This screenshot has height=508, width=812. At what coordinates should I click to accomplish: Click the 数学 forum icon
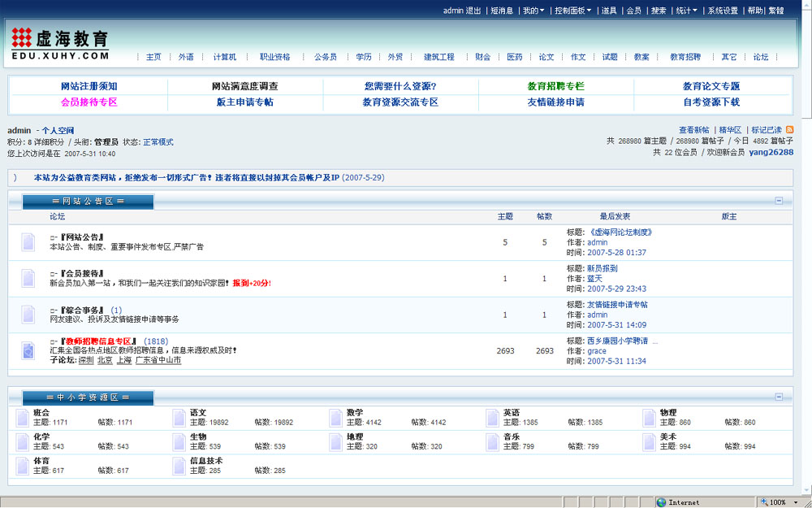(335, 418)
